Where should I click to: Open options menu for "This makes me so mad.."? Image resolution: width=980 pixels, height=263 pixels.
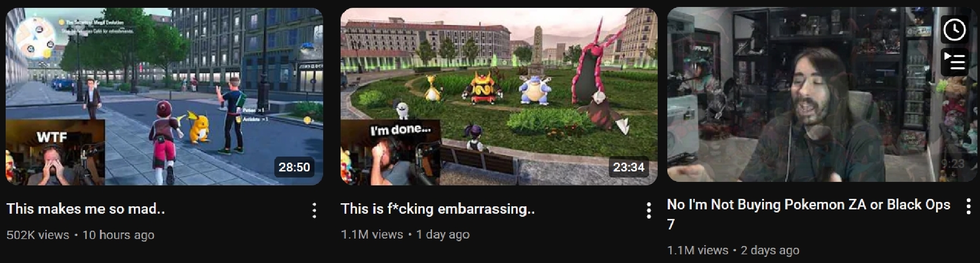[314, 210]
